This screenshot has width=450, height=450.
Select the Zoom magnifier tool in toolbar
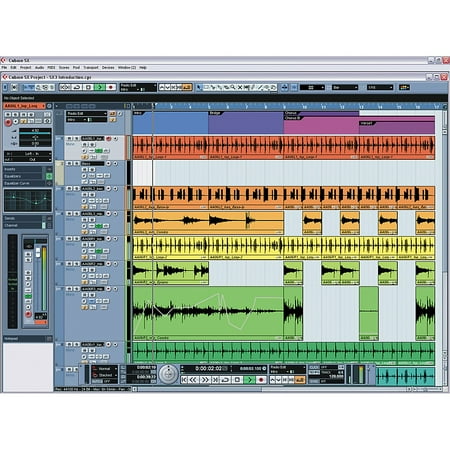click(x=233, y=87)
